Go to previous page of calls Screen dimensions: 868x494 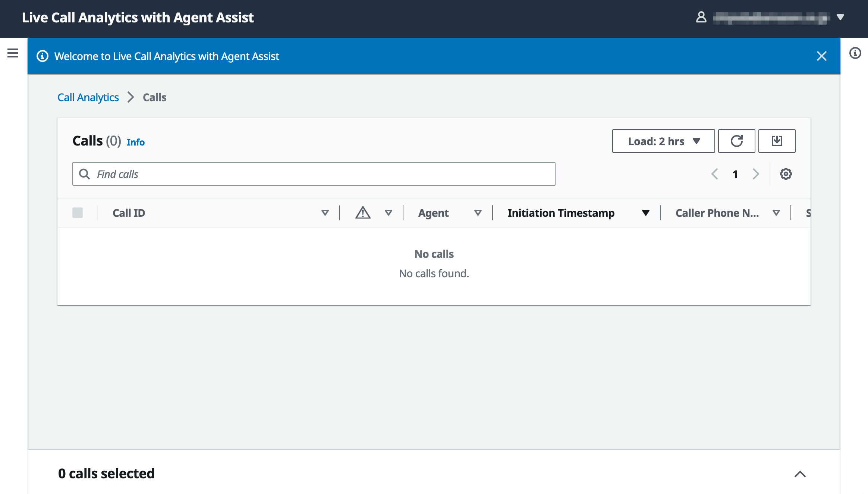(x=714, y=174)
